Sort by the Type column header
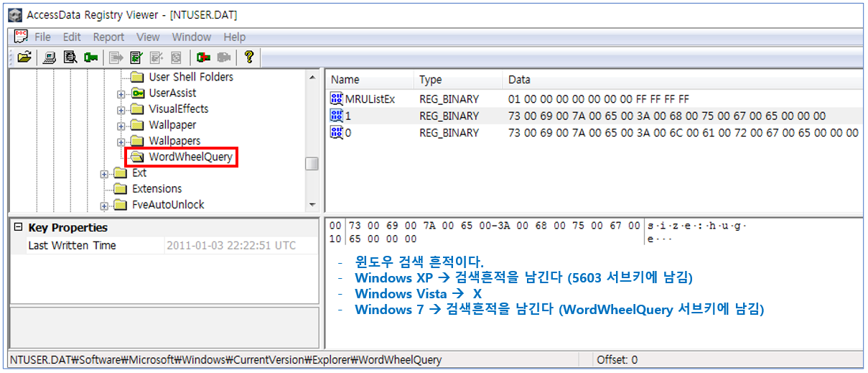 [458, 80]
